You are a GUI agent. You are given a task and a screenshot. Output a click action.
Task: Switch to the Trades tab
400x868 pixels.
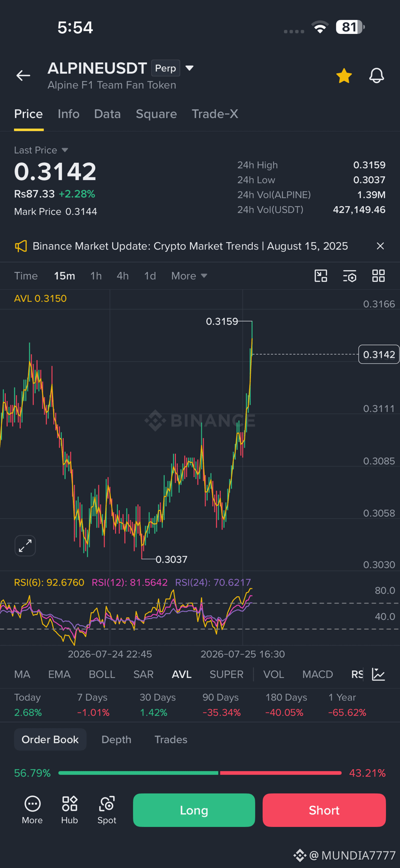tap(171, 740)
